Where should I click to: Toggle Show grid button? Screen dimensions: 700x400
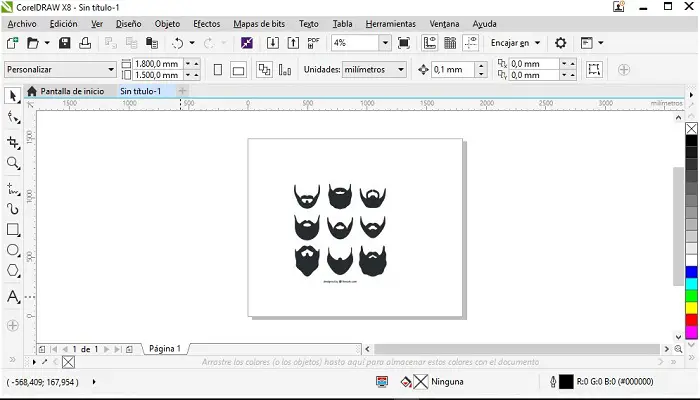click(450, 43)
